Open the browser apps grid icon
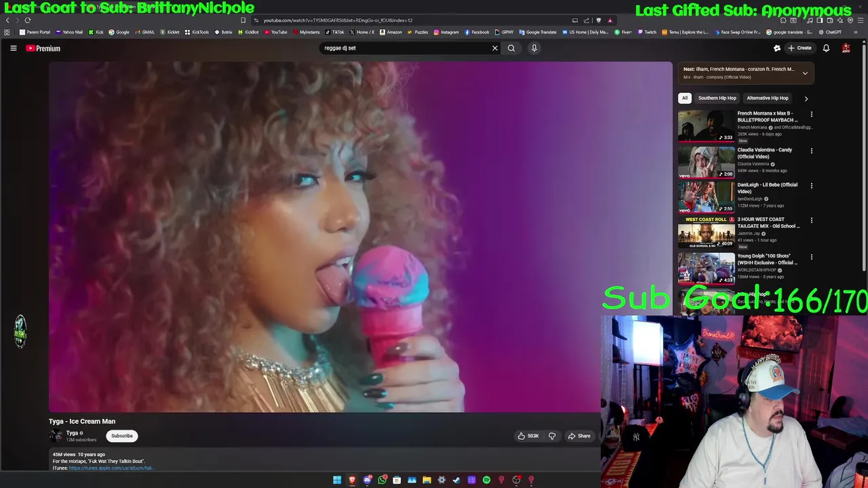This screenshot has height=488, width=868. click(x=7, y=32)
